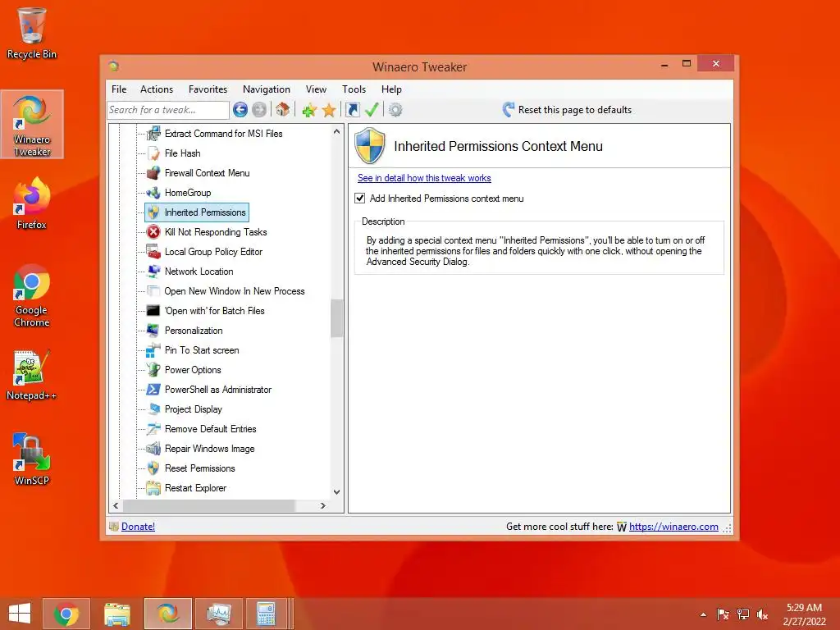Click the Action Center flag tray icon
The image size is (840, 630).
tap(723, 614)
